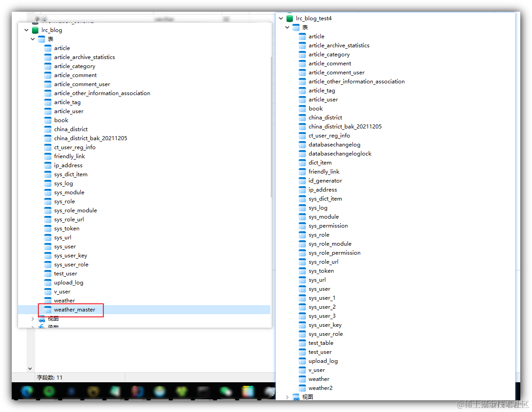Click the lrc_blog_test4 database icon

coord(290,18)
